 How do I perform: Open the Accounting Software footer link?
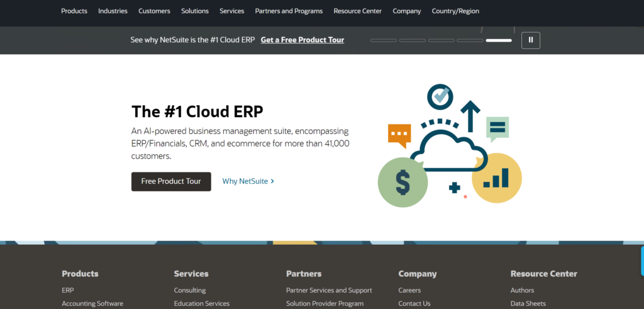pyautogui.click(x=92, y=303)
